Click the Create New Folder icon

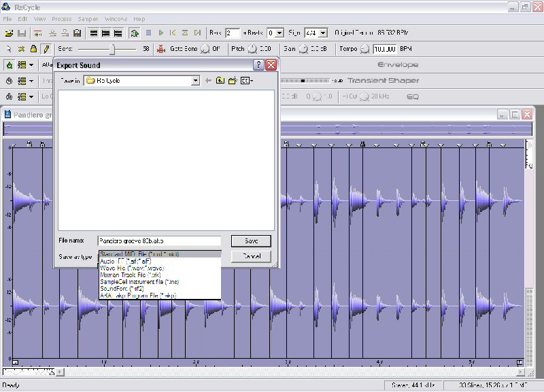click(233, 81)
